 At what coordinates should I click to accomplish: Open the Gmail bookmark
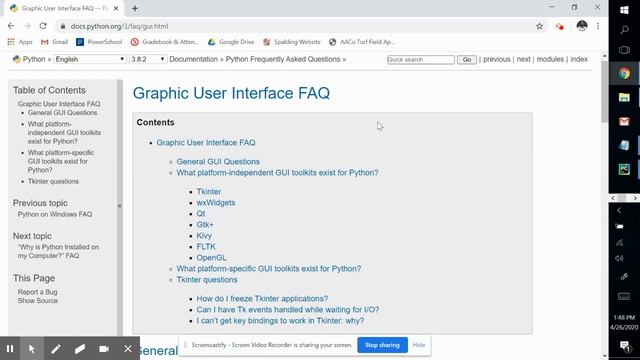pyautogui.click(x=54, y=42)
